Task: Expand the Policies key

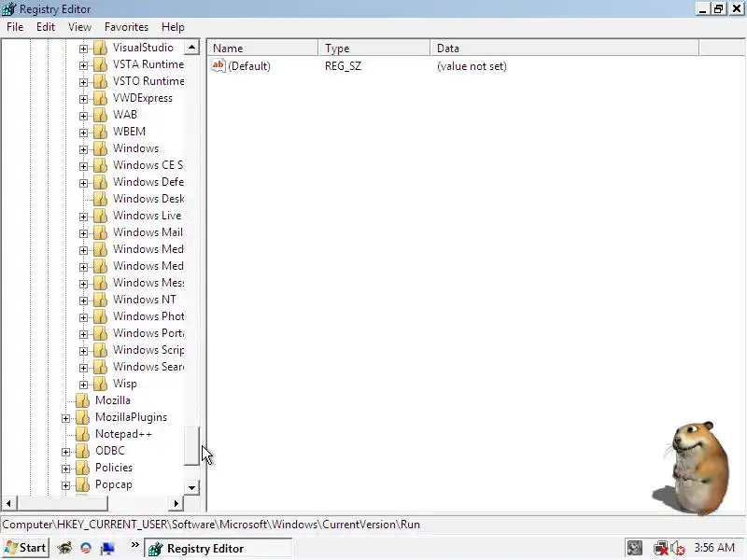Action: (x=65, y=469)
